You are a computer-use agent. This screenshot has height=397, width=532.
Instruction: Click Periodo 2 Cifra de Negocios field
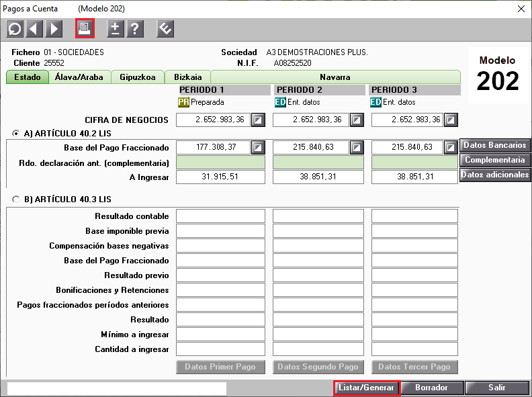pos(311,120)
